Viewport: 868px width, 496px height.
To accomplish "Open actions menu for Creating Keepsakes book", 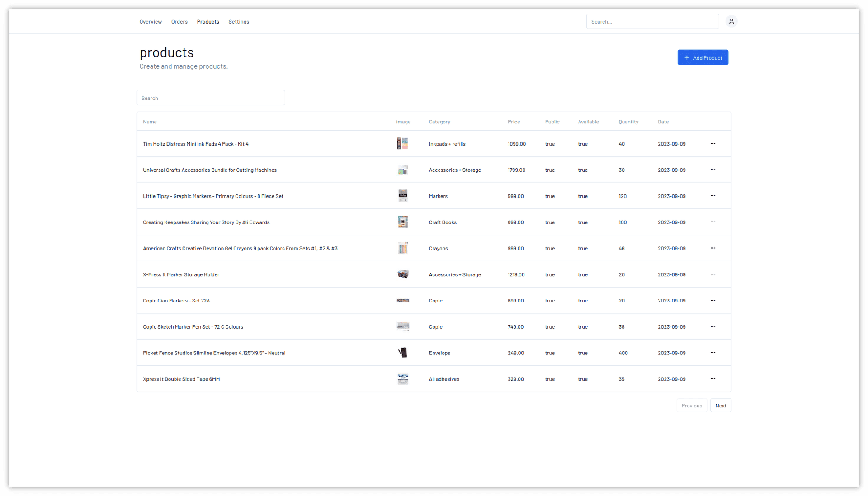I will pyautogui.click(x=713, y=222).
